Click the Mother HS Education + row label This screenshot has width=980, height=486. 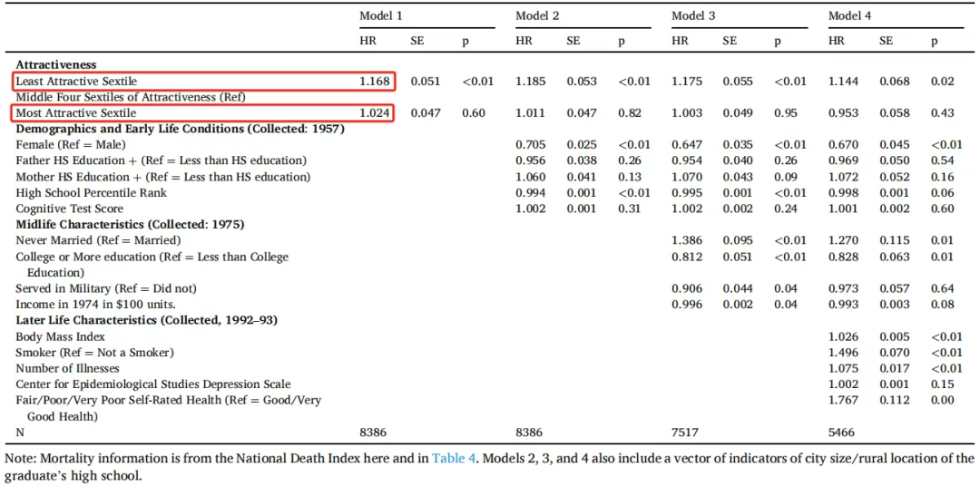point(163,177)
